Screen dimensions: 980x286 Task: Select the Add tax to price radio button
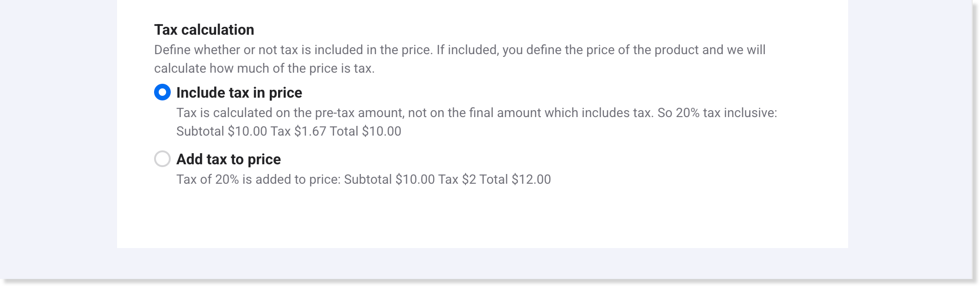click(x=162, y=159)
